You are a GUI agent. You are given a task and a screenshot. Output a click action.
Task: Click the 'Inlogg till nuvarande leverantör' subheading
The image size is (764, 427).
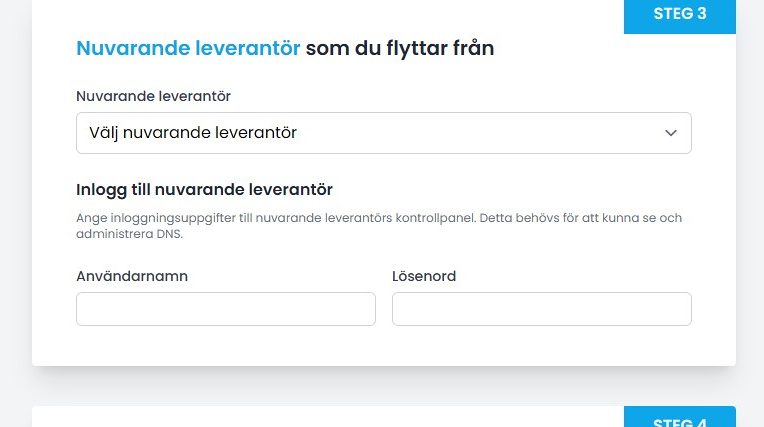point(204,189)
